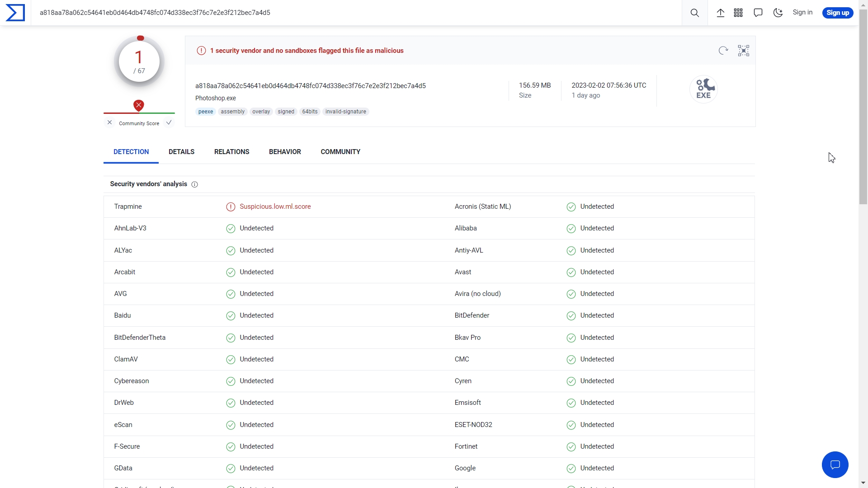The height and width of the screenshot is (488, 868).
Task: Open the similar files graph icon
Action: (x=744, y=51)
